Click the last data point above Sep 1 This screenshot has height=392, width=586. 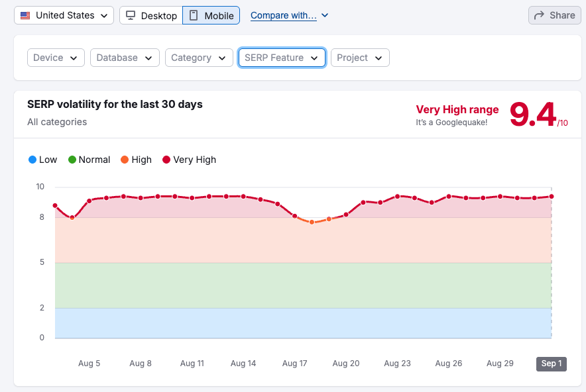(x=552, y=197)
